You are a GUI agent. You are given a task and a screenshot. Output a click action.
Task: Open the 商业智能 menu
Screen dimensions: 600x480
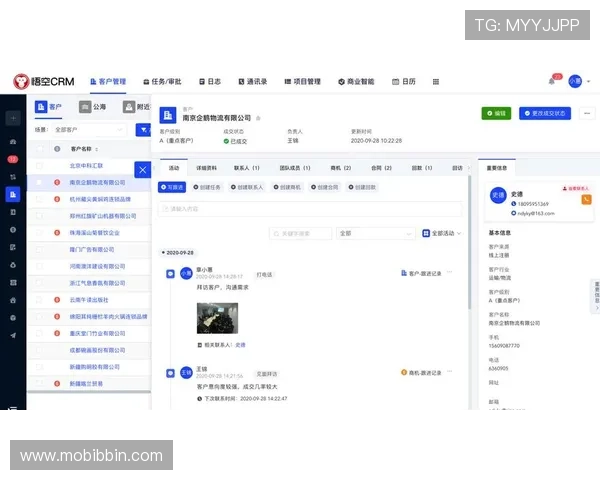tap(356, 82)
